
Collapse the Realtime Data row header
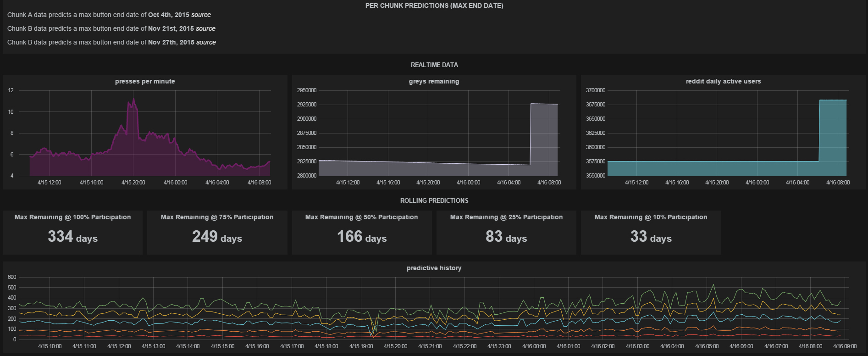tap(434, 65)
